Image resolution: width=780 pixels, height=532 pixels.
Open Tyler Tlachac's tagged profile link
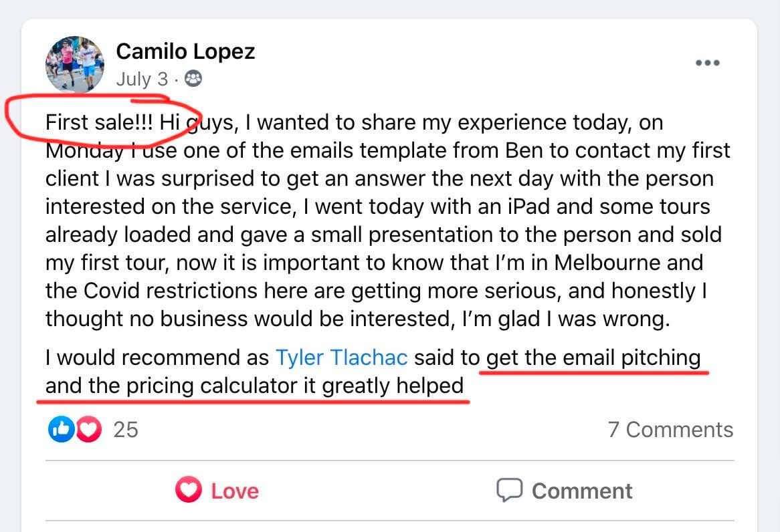click(342, 358)
